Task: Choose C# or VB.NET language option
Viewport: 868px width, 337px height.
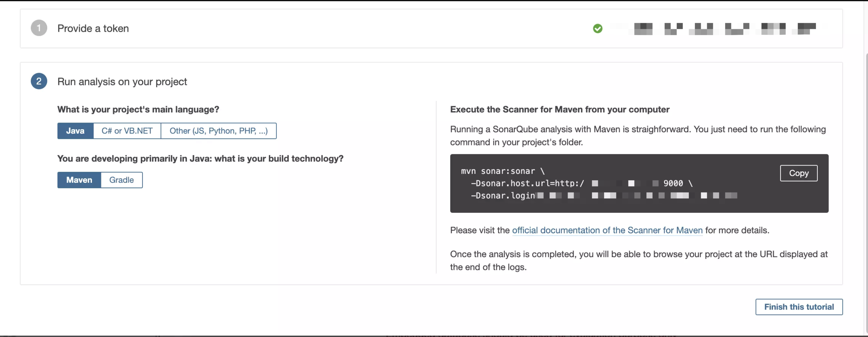Action: pos(127,131)
